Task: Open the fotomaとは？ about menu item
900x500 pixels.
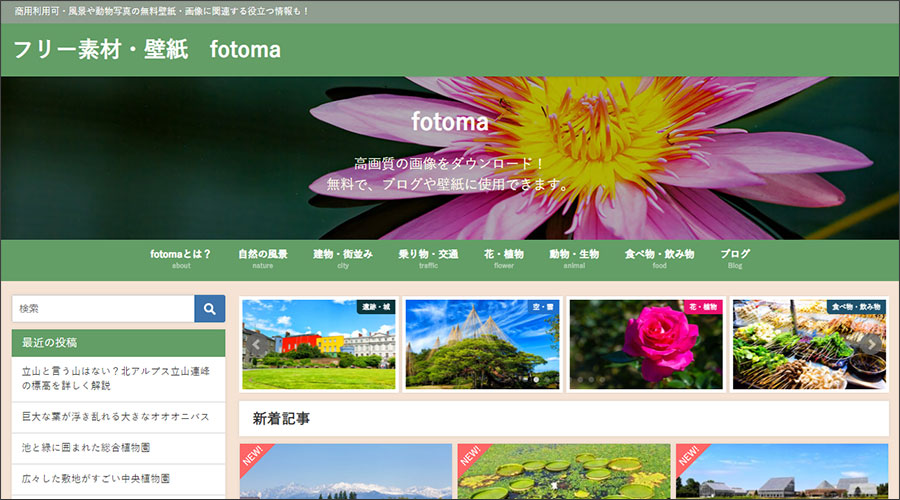Action: pyautogui.click(x=181, y=258)
